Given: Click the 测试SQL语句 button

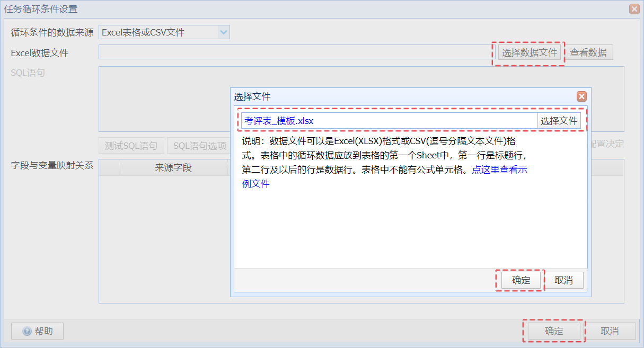Looking at the screenshot, I should click(131, 146).
